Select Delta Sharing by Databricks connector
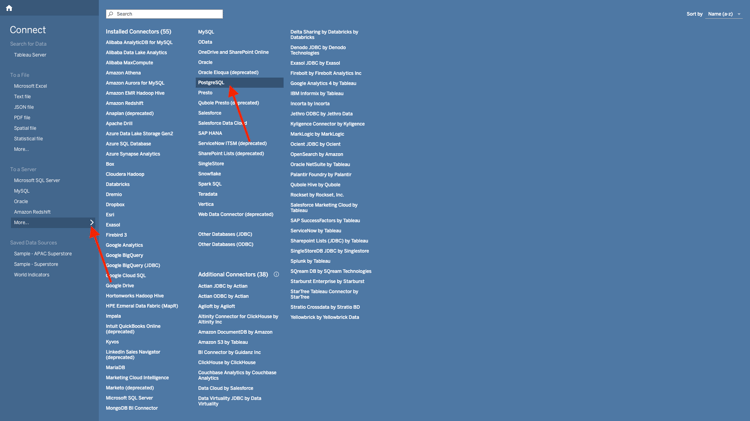 click(324, 34)
